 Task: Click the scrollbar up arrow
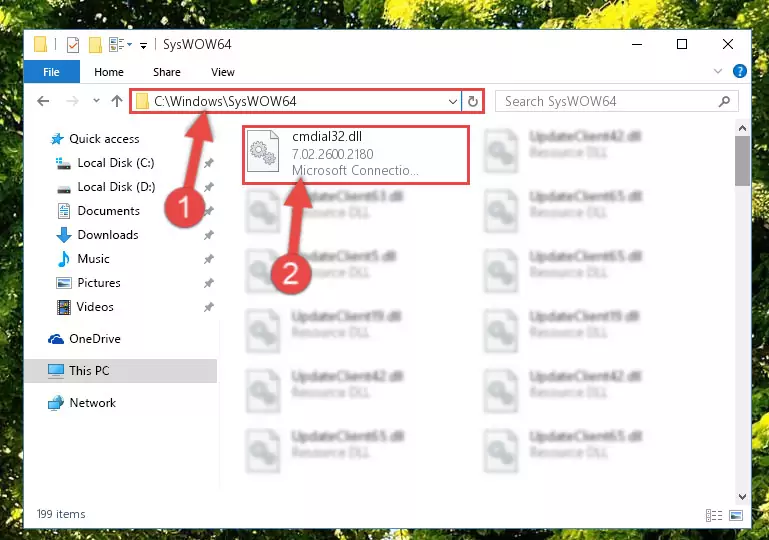743,128
